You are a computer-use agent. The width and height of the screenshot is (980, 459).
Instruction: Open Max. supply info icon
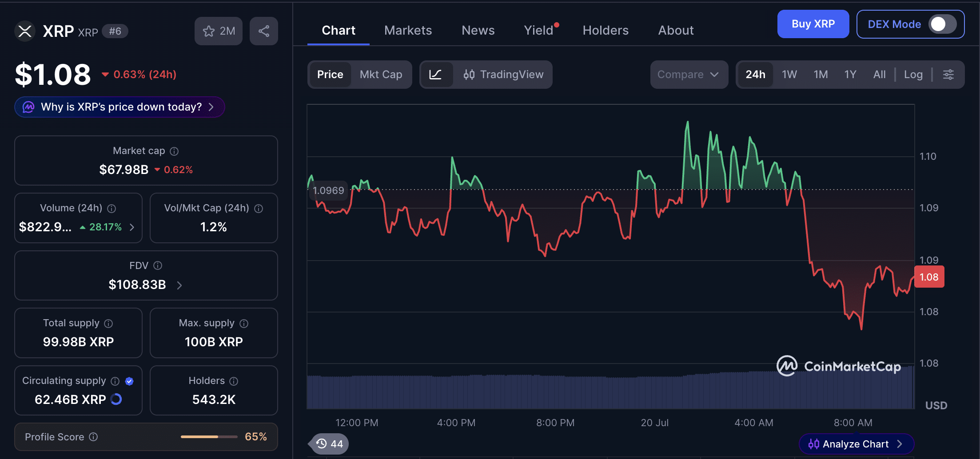point(244,324)
